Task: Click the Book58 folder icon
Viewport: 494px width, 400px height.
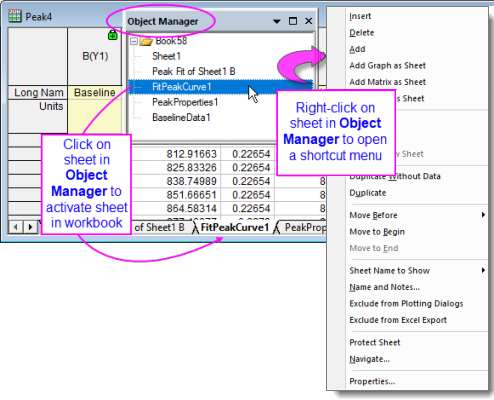Action: [146, 41]
